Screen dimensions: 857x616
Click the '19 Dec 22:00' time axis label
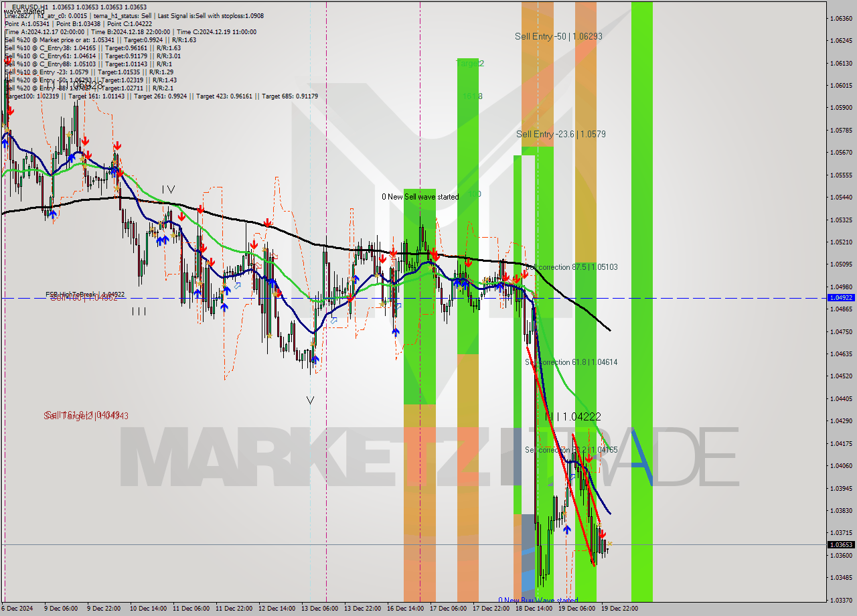pyautogui.click(x=619, y=609)
